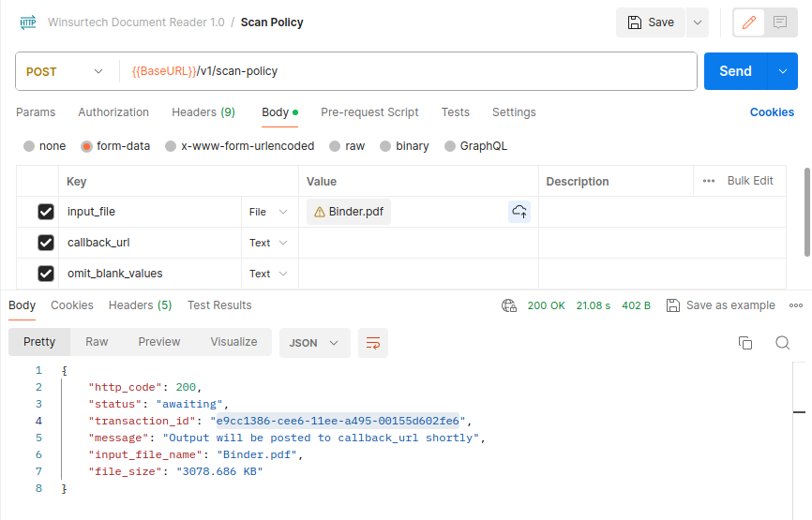Open the Headers (9) request tab
Viewport: 812px width, 520px height.
click(x=203, y=112)
